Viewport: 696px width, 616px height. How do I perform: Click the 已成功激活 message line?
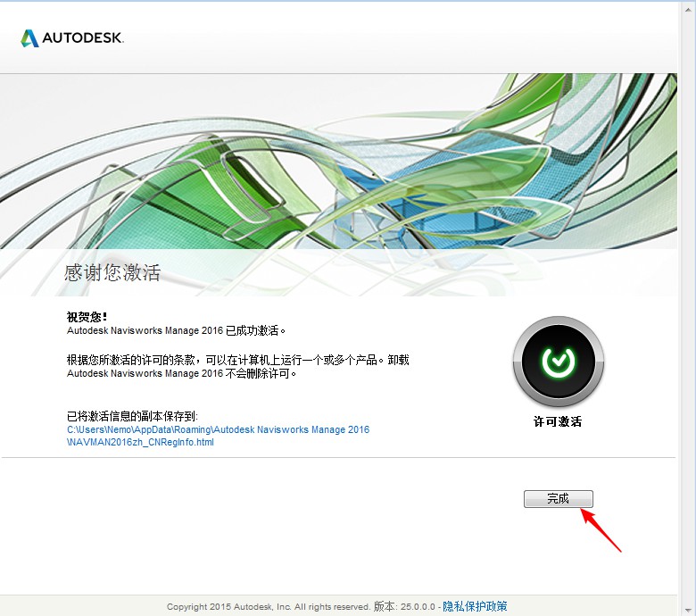(176, 331)
